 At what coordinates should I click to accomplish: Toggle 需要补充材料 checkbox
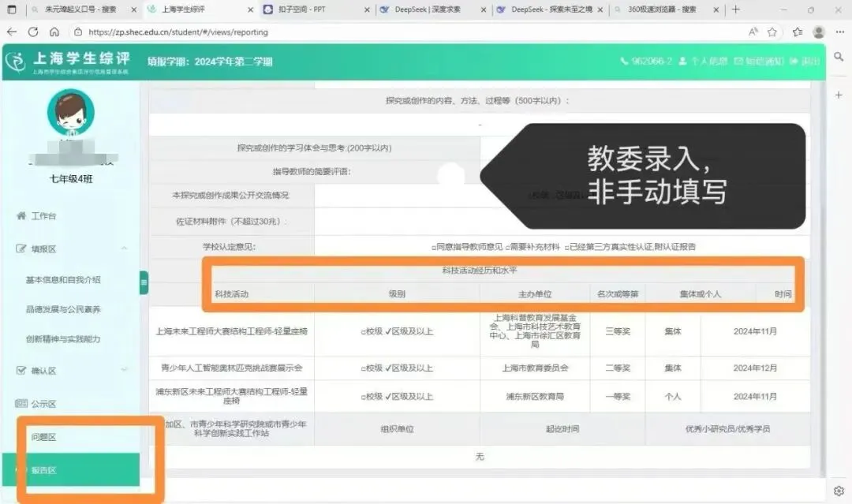click(507, 247)
